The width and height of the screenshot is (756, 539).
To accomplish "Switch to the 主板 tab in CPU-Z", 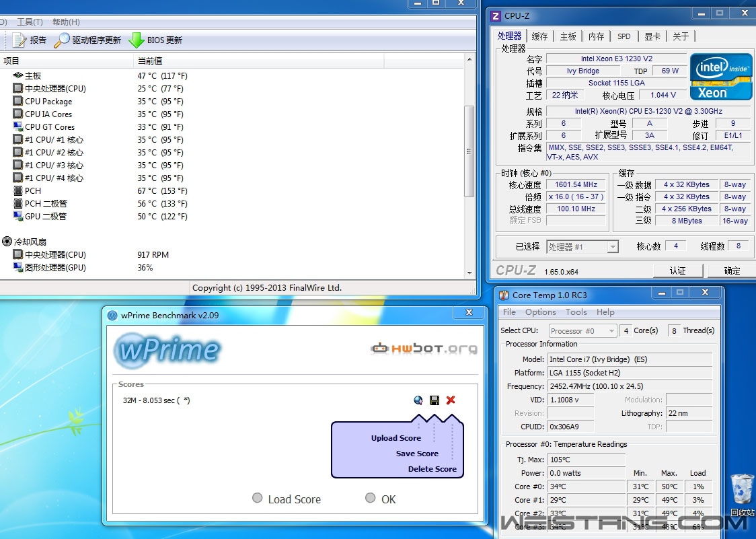I will (568, 36).
